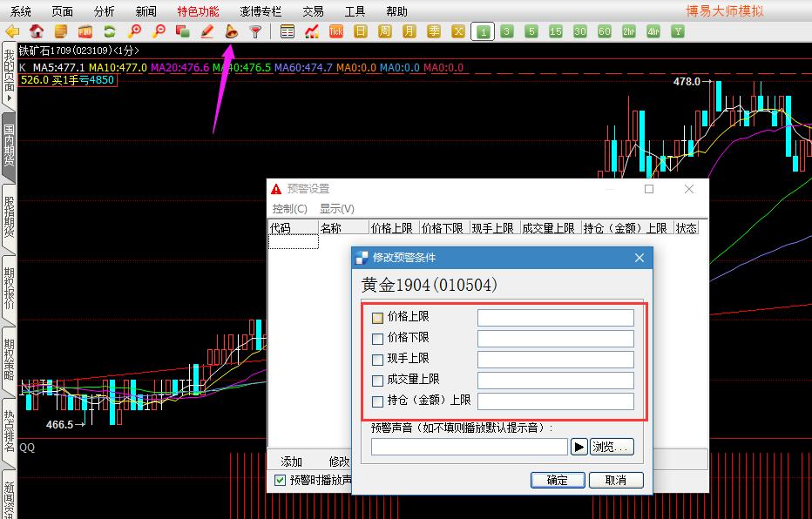
Task: Open the 特色功能 menu
Action: pos(198,11)
